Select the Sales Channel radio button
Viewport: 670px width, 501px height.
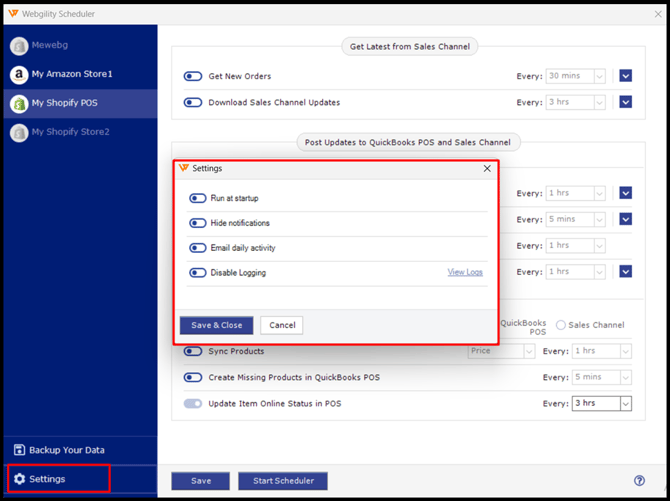pyautogui.click(x=561, y=325)
